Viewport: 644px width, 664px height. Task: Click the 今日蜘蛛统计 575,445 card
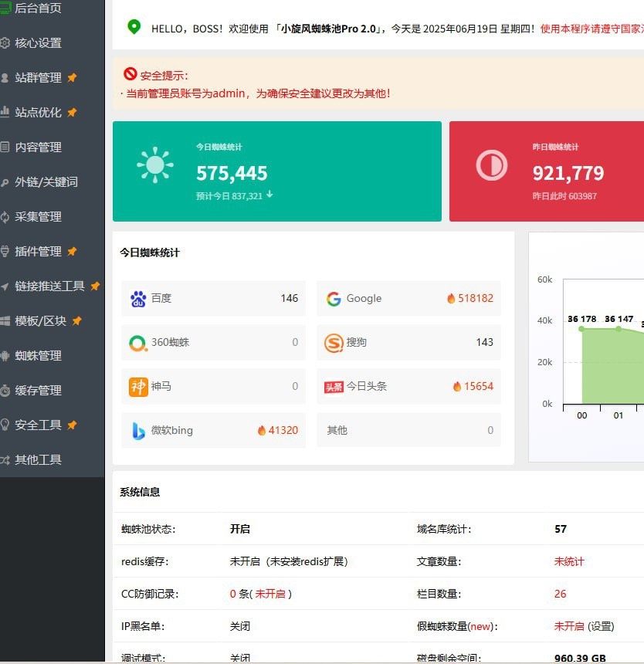[277, 171]
